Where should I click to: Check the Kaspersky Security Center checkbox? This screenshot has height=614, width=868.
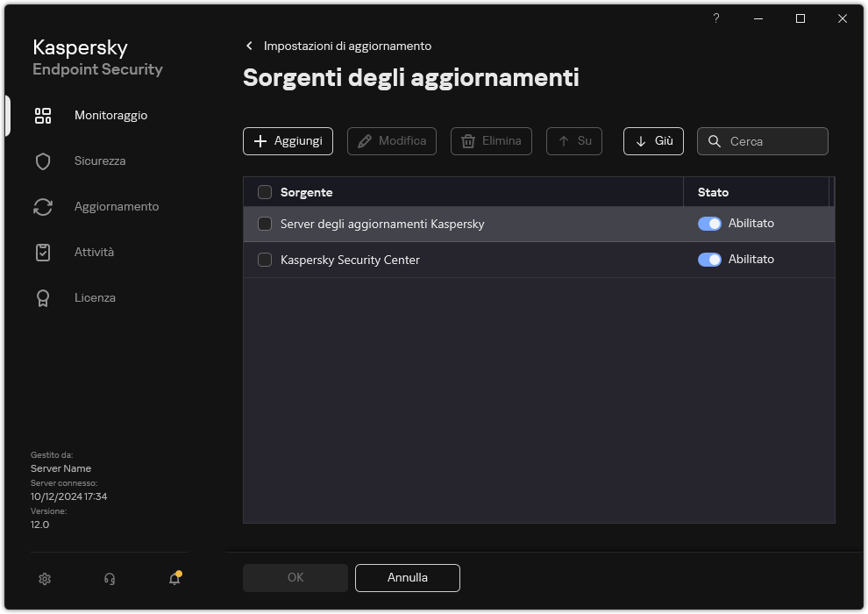(265, 261)
